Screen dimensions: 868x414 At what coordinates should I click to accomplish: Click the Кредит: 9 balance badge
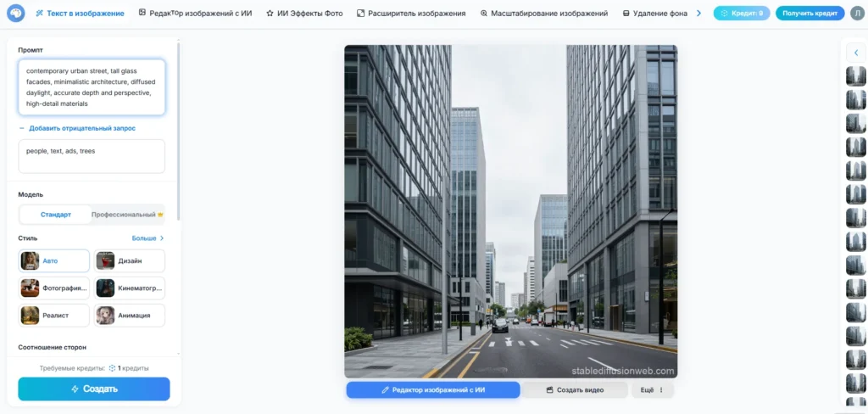pyautogui.click(x=742, y=14)
